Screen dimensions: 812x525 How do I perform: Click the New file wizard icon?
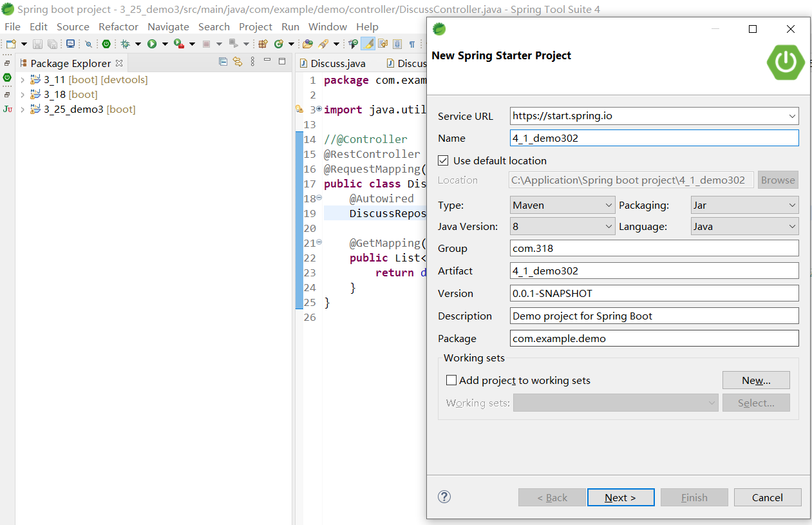11,44
